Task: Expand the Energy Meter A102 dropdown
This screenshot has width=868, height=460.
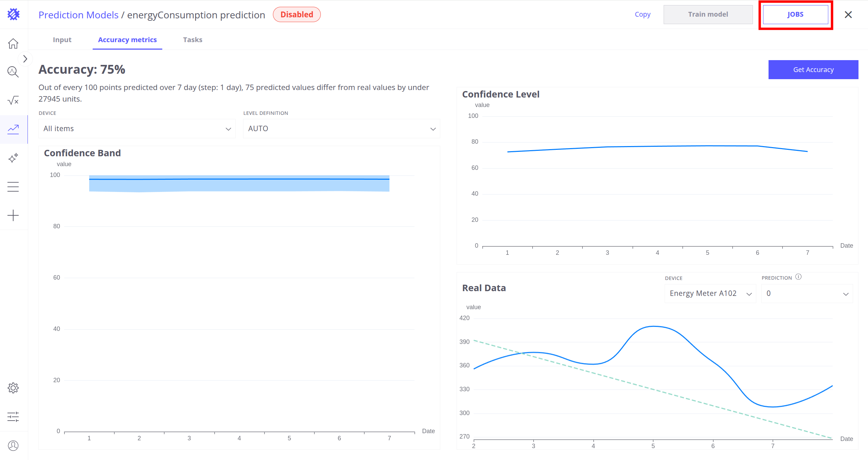Action: (x=710, y=294)
